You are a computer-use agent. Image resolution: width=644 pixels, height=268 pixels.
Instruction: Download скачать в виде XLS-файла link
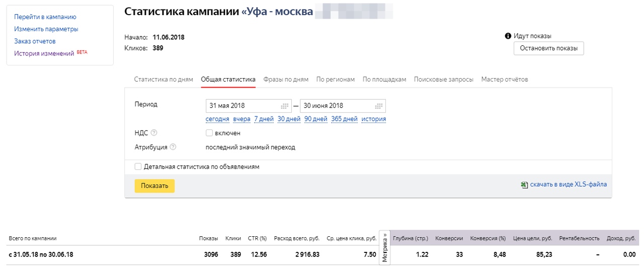click(569, 185)
